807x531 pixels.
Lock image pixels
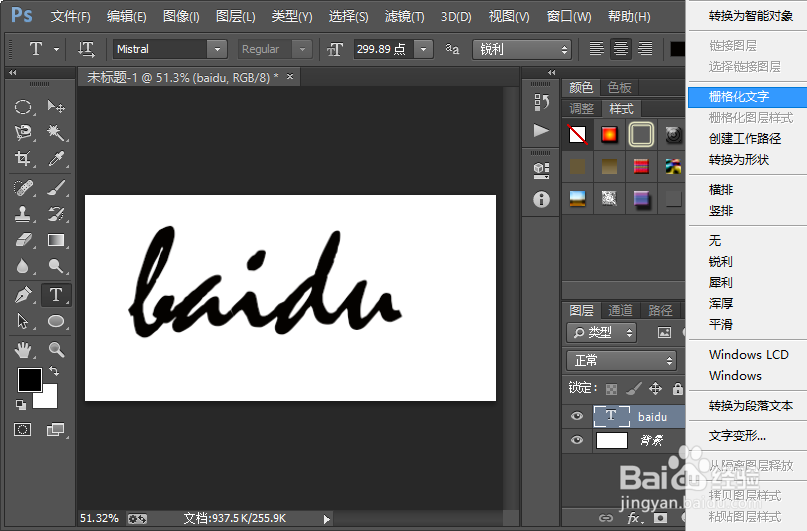634,389
